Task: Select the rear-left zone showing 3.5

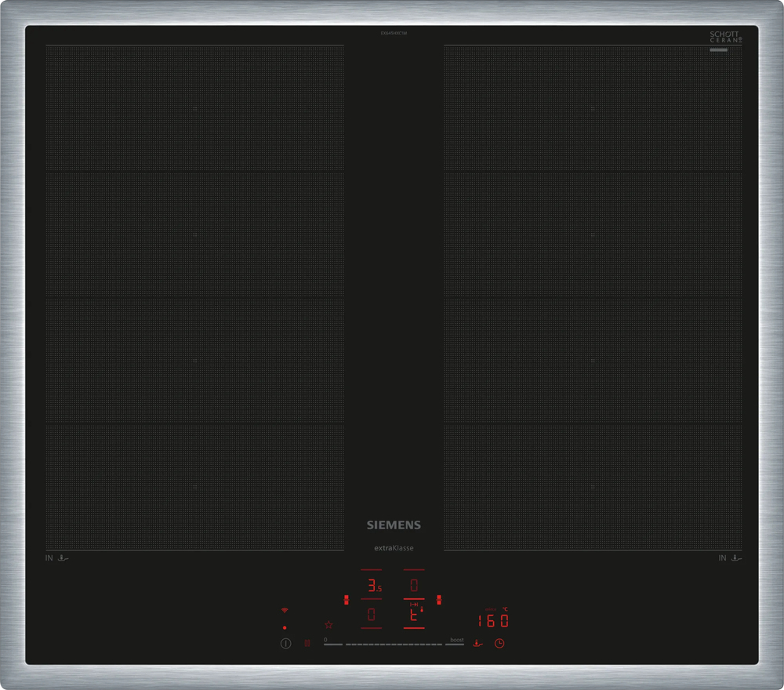Action: pyautogui.click(x=372, y=586)
